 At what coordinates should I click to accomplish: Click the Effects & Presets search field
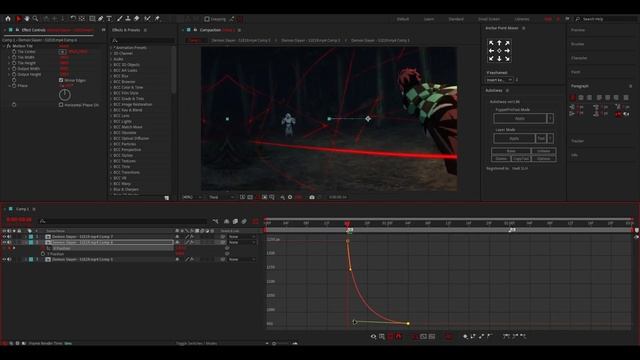143,40
